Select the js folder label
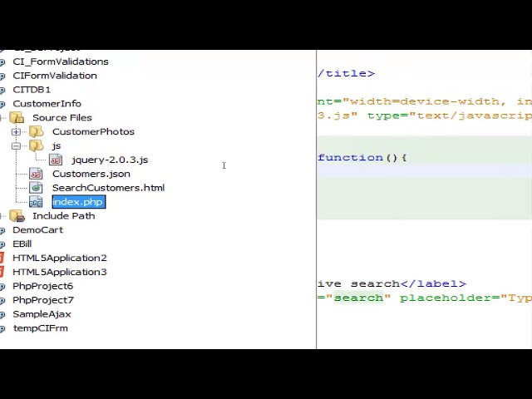Screen dimensions: 532x399 [57, 146]
